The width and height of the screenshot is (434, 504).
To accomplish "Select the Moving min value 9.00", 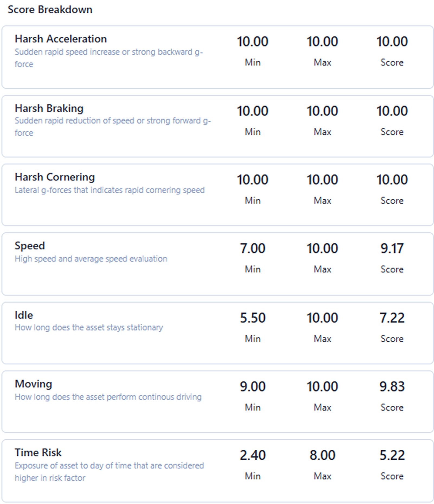I will [x=253, y=387].
